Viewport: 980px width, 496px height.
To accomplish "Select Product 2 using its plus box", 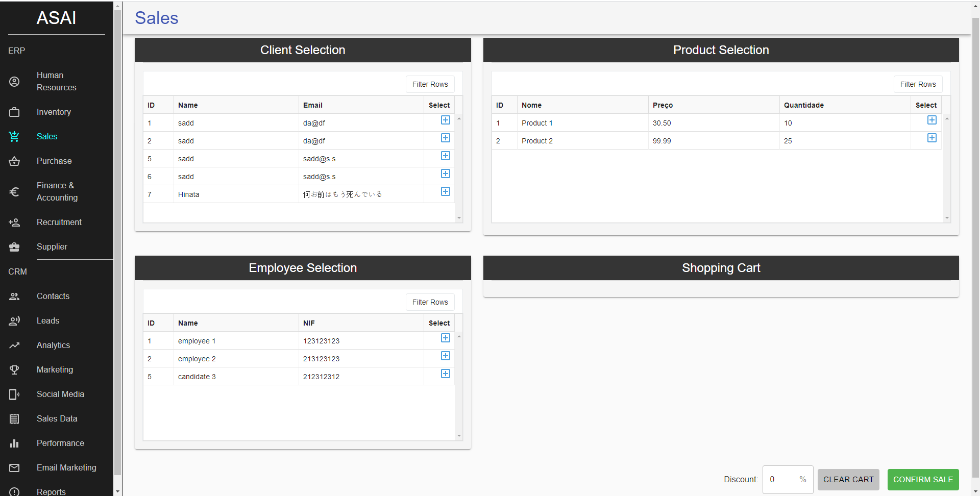I will 932,138.
